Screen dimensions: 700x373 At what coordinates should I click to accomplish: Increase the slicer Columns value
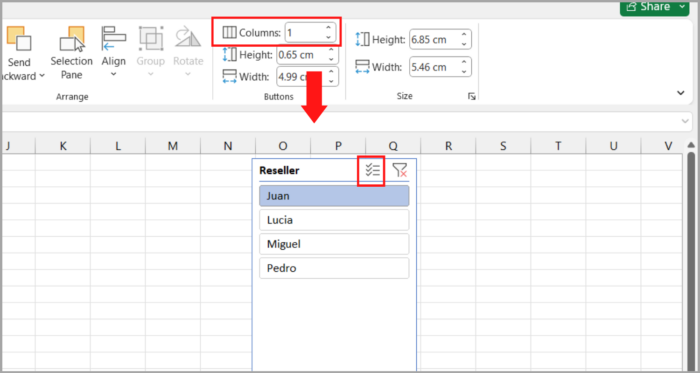[x=329, y=29]
